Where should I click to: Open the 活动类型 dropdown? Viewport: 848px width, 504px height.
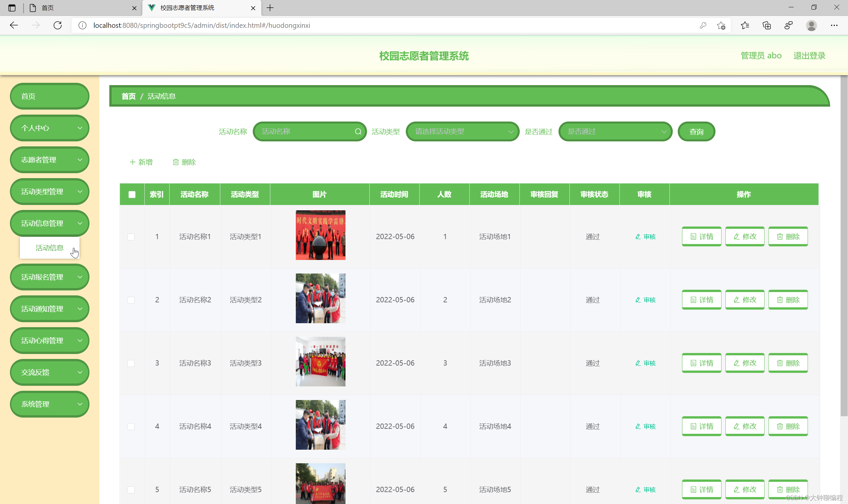coord(462,131)
